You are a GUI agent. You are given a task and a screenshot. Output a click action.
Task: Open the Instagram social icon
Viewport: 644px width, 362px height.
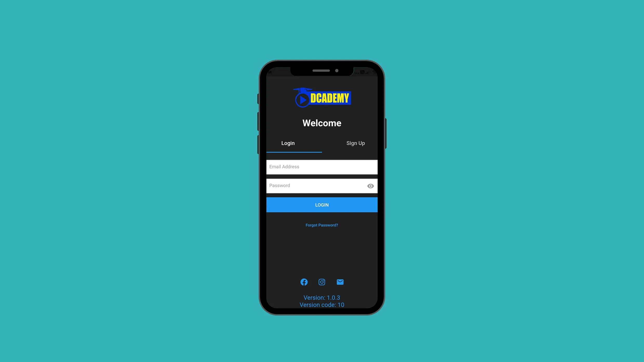tap(321, 282)
